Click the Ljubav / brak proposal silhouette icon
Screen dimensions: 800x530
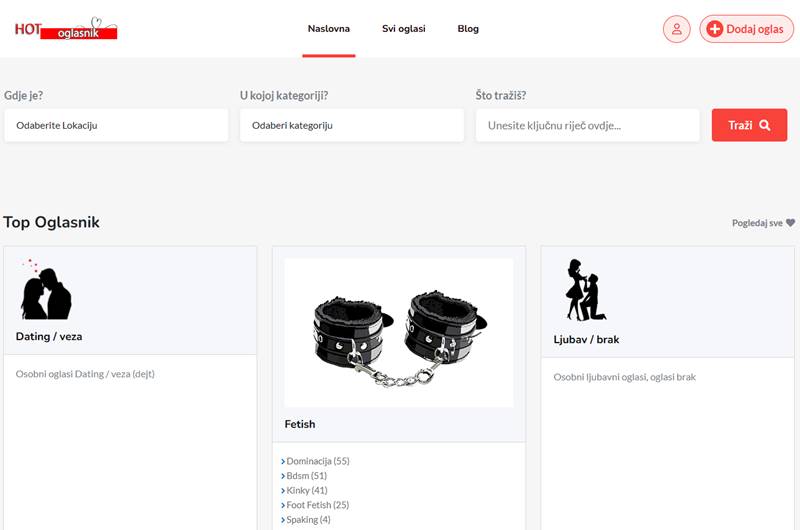coord(584,290)
